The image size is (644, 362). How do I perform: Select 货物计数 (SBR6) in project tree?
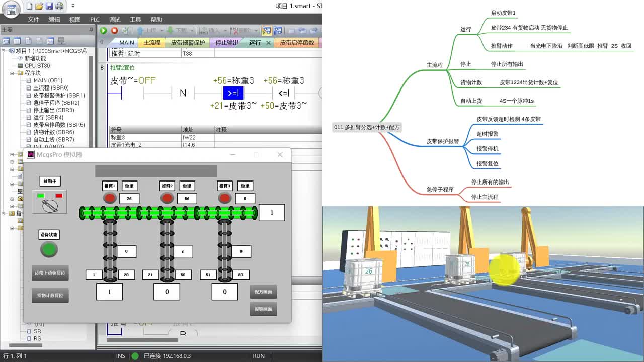[x=53, y=132]
